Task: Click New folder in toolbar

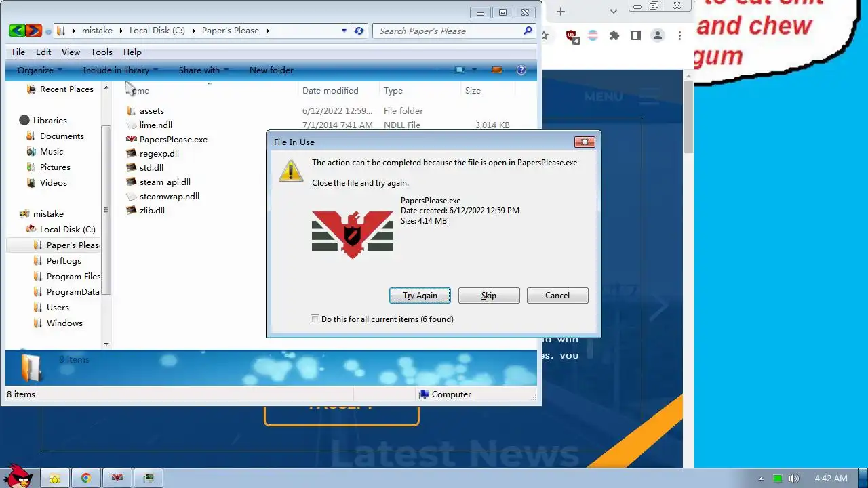Action: (x=271, y=70)
